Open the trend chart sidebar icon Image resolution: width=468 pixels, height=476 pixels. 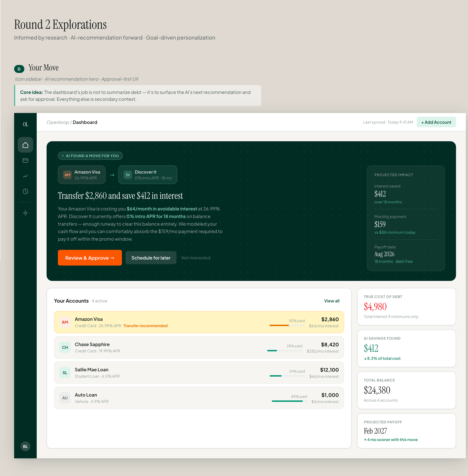pos(25,176)
